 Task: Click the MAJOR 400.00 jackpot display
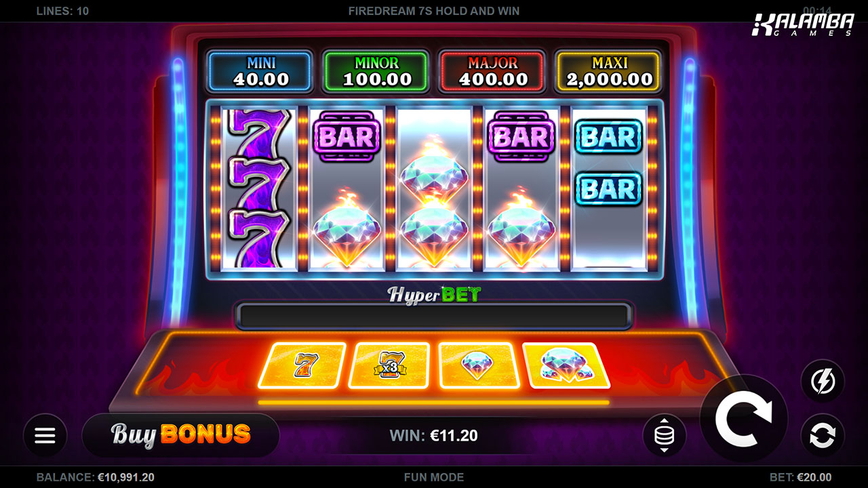493,72
